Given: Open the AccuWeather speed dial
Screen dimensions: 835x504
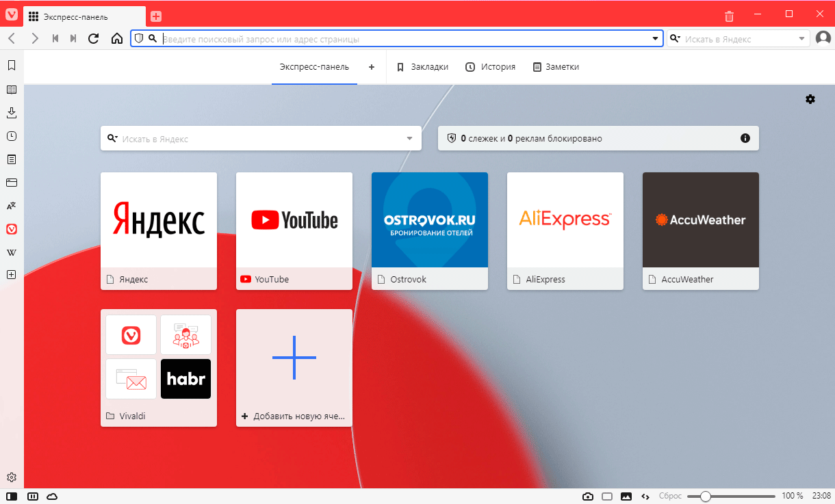Looking at the screenshot, I should point(701,231).
